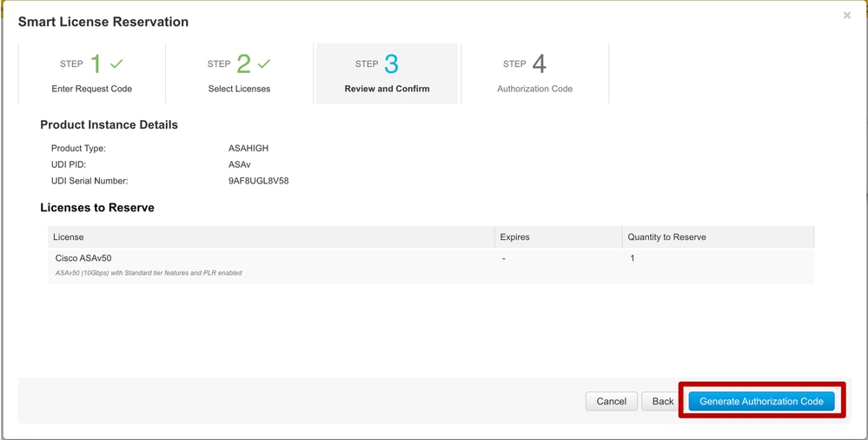Viewport: 868px width, 440px height.
Task: Click the ASAv UDI PID value
Action: [240, 164]
